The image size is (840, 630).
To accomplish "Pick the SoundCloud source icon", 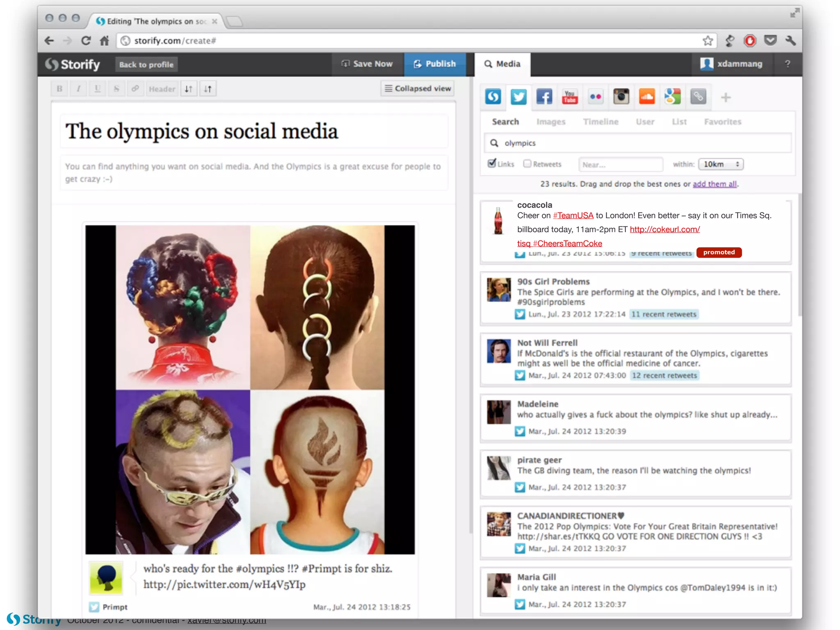I will [647, 97].
